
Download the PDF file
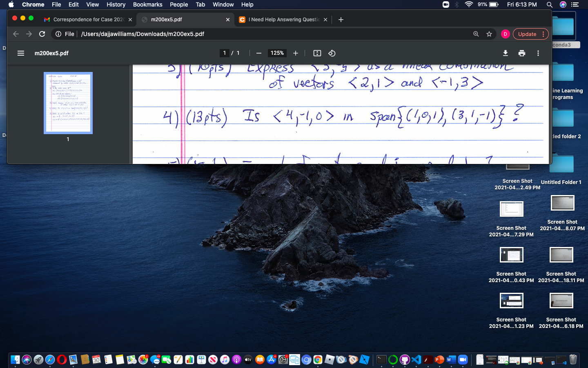click(505, 53)
